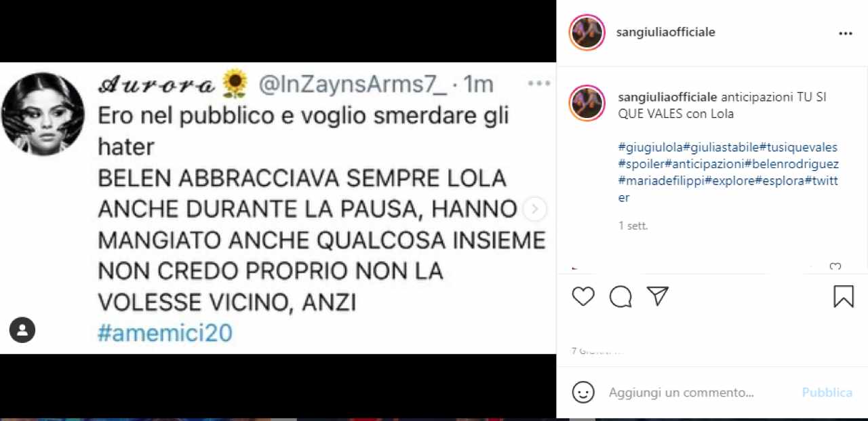The height and width of the screenshot is (421, 868).
Task: Open the #giugiulola hashtag
Action: tap(650, 147)
